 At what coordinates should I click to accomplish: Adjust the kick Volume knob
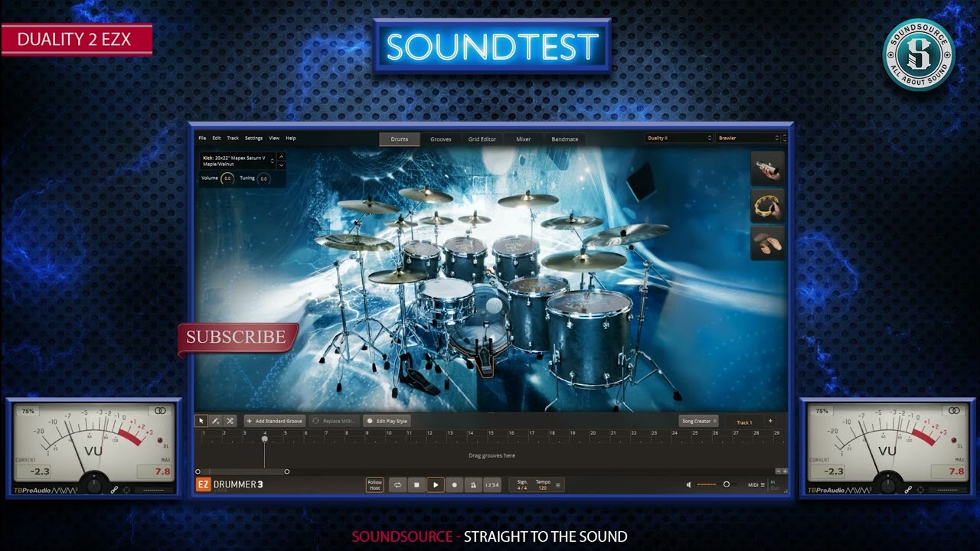(227, 178)
